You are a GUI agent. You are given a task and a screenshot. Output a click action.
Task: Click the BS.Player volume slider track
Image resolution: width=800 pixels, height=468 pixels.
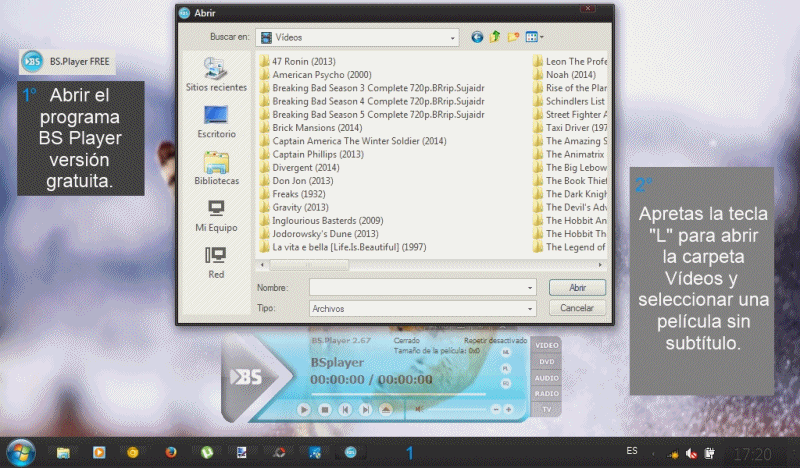[x=457, y=409]
